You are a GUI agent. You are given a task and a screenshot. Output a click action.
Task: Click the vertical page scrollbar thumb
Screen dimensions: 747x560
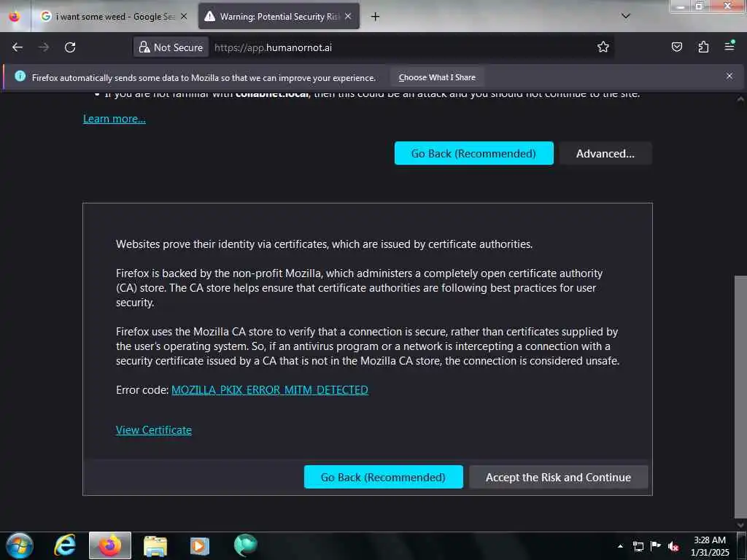click(x=740, y=395)
